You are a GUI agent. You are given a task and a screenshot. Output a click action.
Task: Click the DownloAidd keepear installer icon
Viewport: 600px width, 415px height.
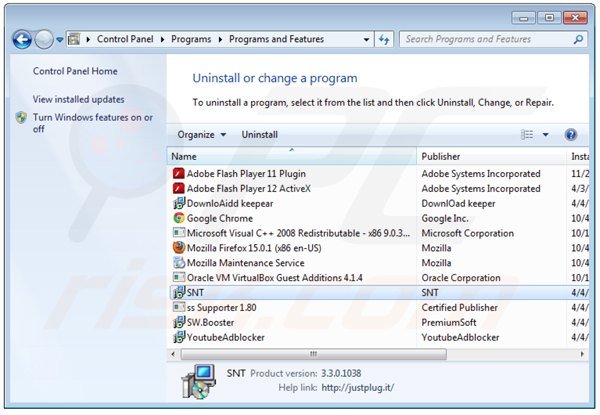[179, 203]
